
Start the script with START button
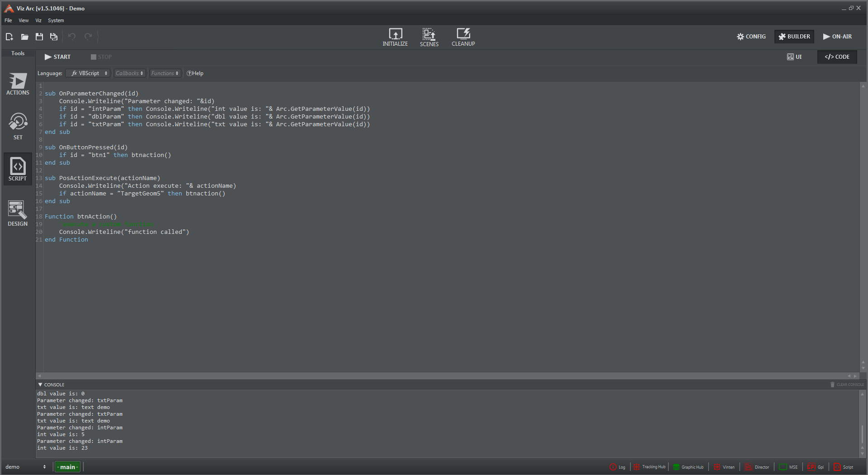coord(57,57)
